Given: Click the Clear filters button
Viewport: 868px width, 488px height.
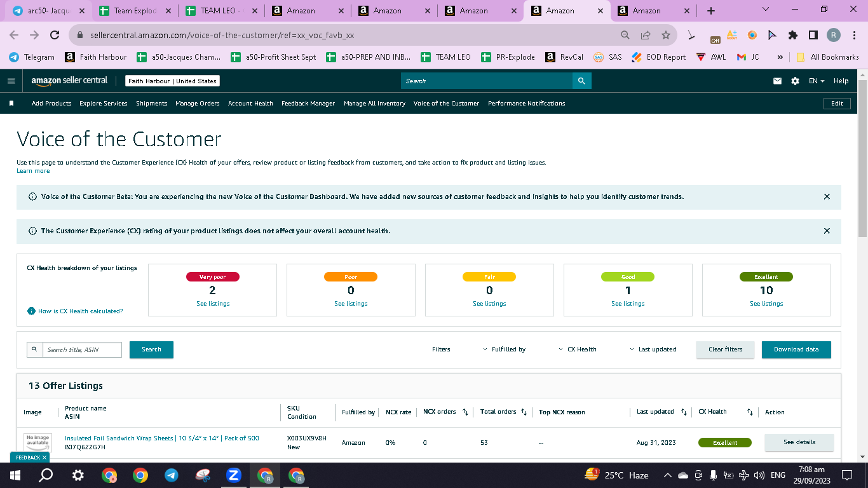Looking at the screenshot, I should (725, 349).
